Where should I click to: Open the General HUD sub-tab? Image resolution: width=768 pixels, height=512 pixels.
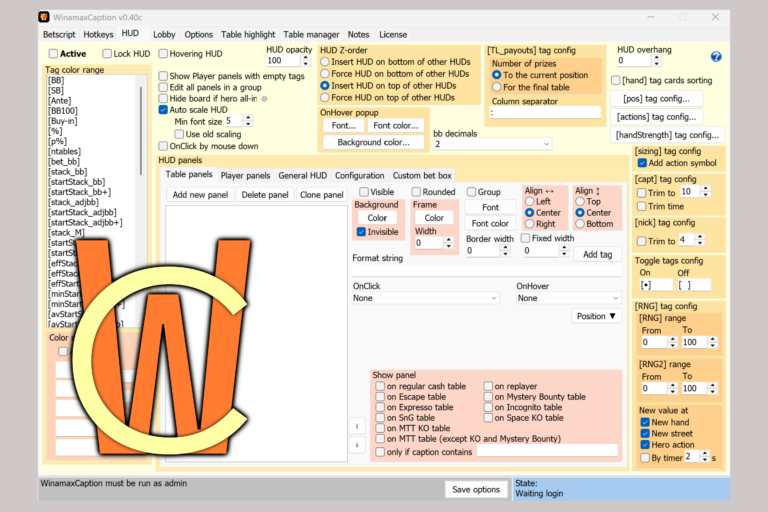302,175
